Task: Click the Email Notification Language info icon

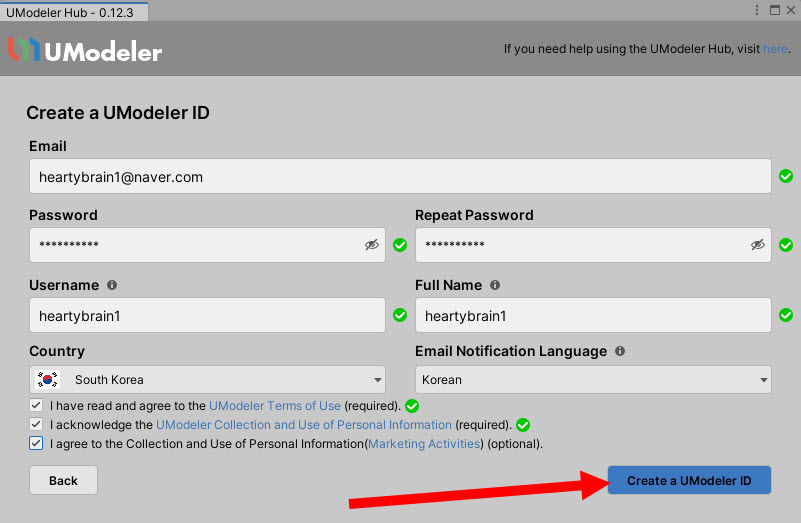Action: 620,351
